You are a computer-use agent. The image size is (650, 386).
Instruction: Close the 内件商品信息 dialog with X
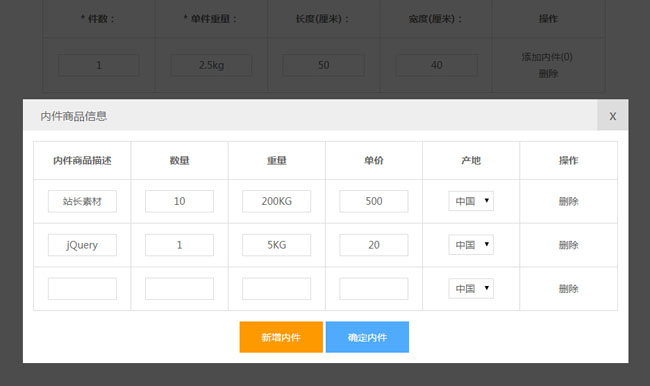[x=612, y=116]
